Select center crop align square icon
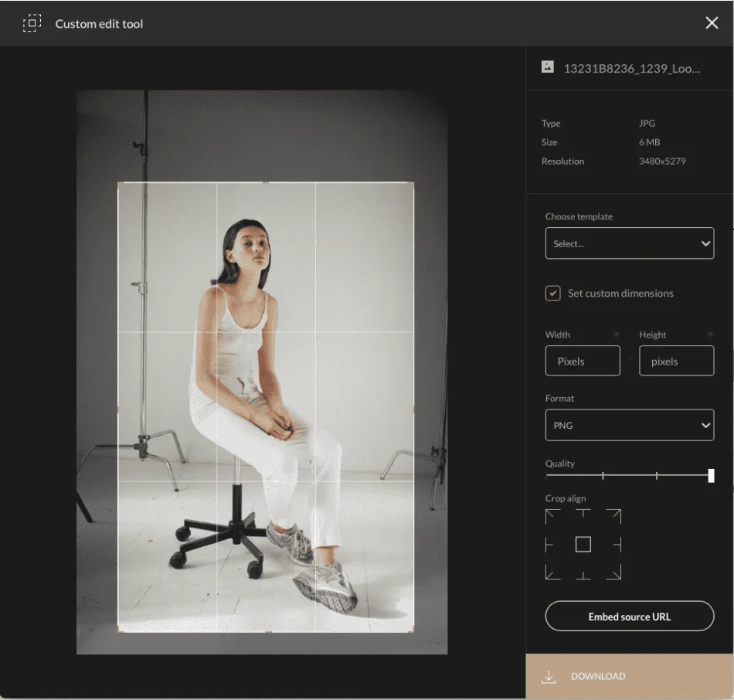Screen dimensions: 734x700 tap(583, 545)
